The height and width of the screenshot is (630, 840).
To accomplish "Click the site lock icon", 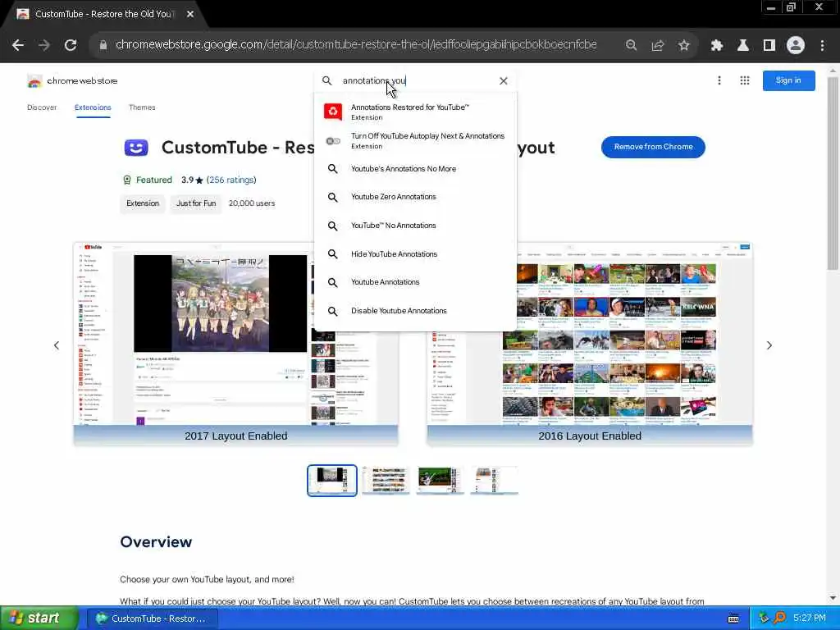I will click(103, 45).
